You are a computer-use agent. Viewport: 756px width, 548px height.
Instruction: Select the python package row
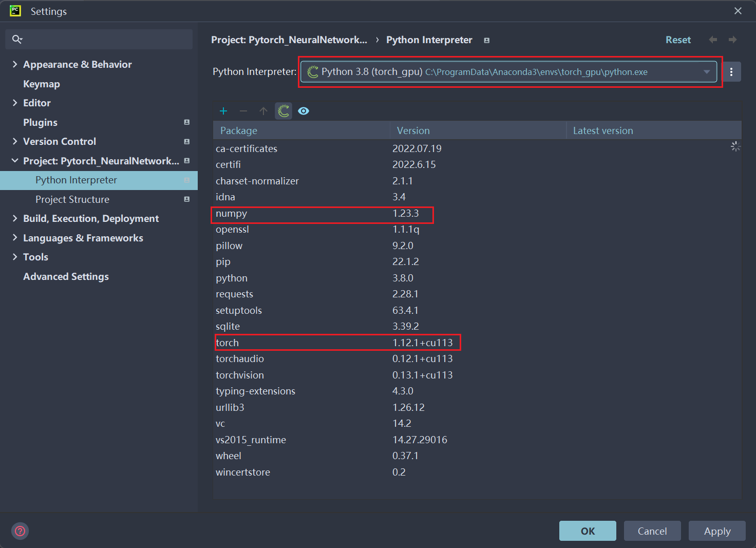click(x=477, y=278)
